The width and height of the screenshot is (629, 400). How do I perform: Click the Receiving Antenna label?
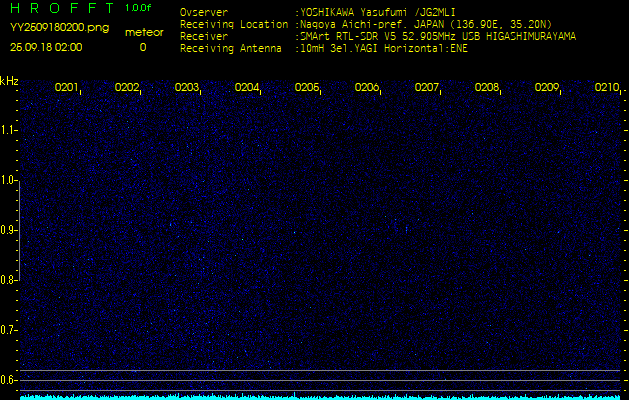click(231, 49)
